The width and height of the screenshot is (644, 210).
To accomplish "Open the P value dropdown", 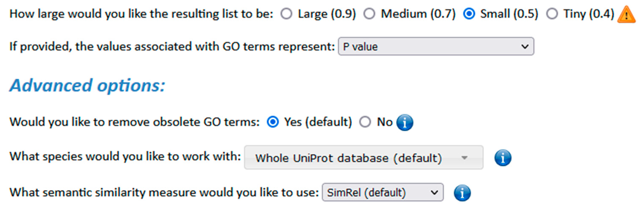I will coord(436,46).
